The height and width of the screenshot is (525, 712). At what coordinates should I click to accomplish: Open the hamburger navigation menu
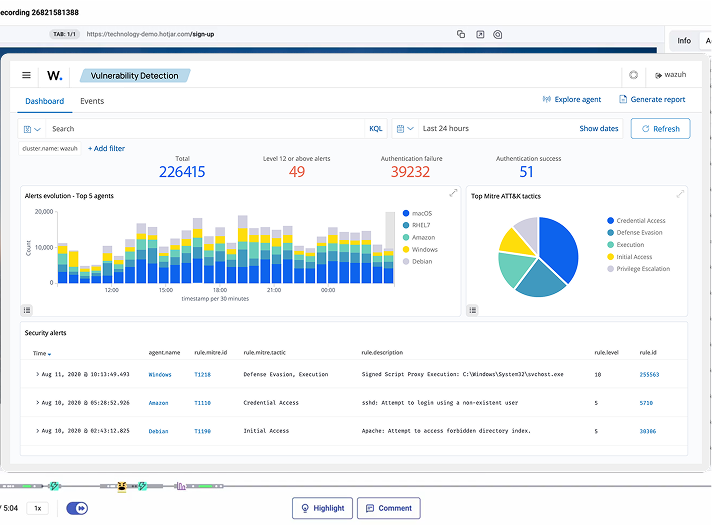26,75
